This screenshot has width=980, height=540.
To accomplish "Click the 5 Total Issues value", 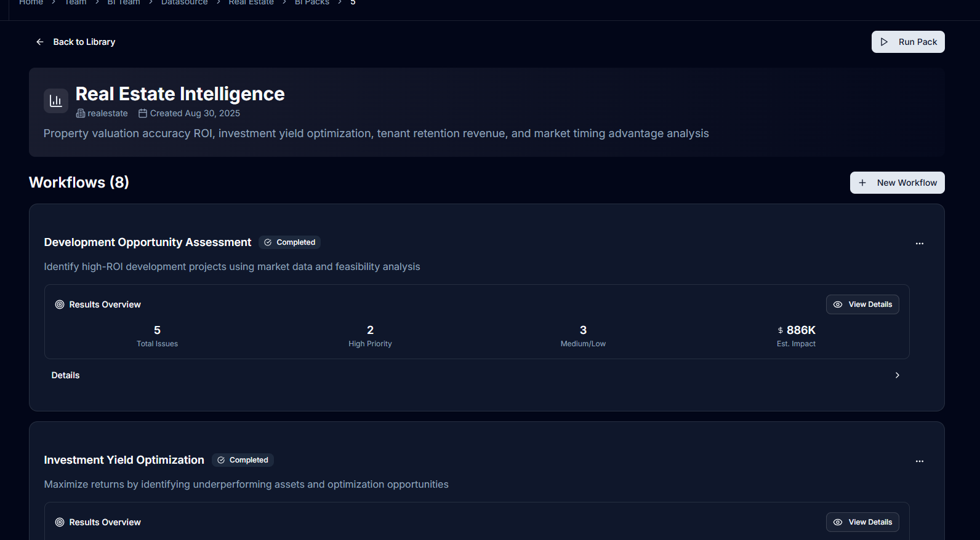I will click(x=158, y=330).
